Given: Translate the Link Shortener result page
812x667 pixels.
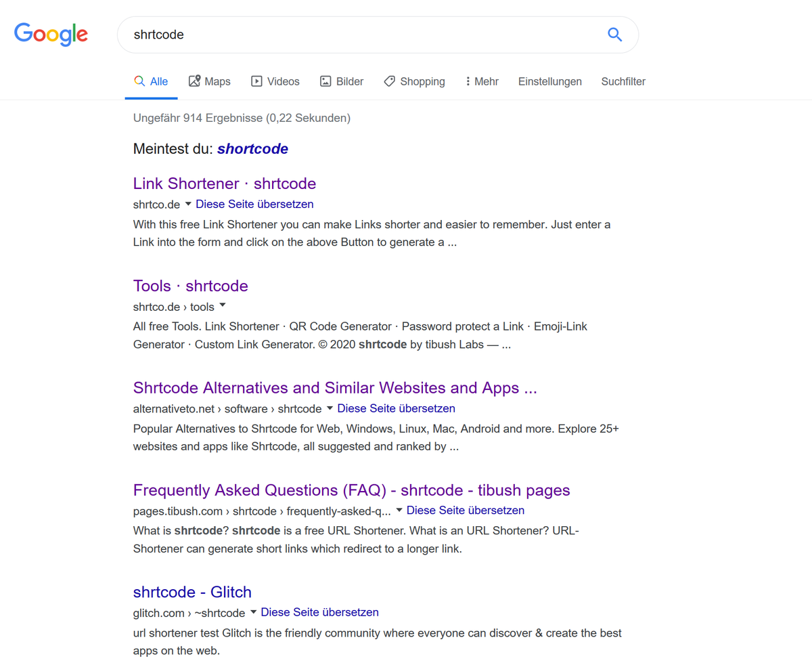Looking at the screenshot, I should (254, 204).
